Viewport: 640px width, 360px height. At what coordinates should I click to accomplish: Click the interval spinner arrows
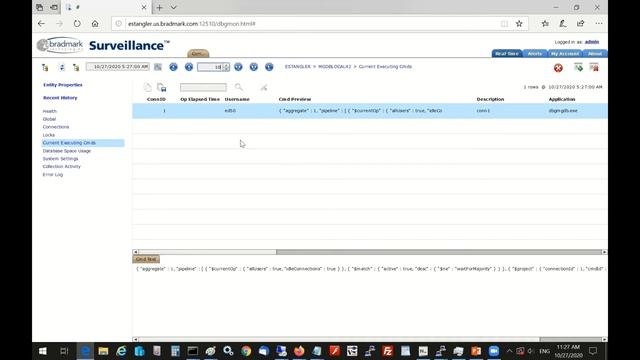(x=226, y=67)
